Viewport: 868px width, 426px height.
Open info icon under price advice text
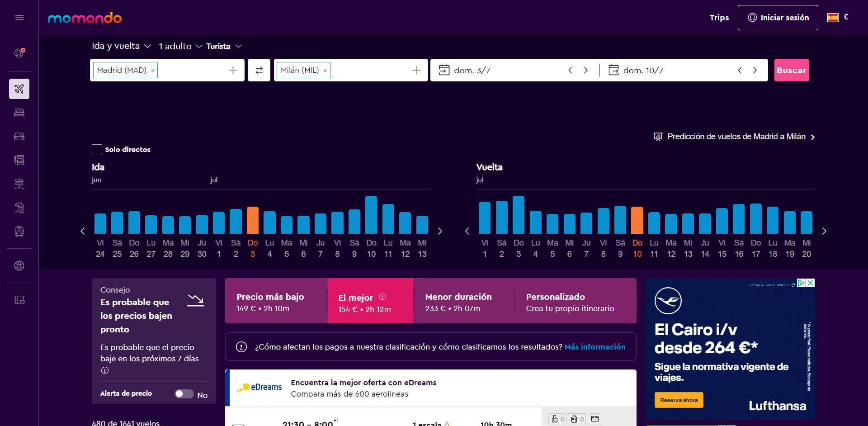(105, 370)
